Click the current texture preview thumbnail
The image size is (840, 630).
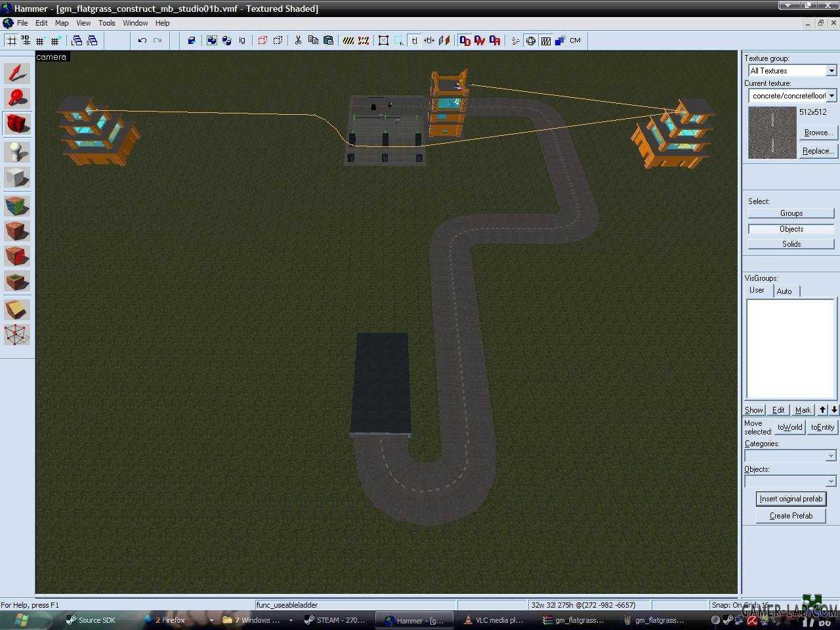tap(772, 133)
